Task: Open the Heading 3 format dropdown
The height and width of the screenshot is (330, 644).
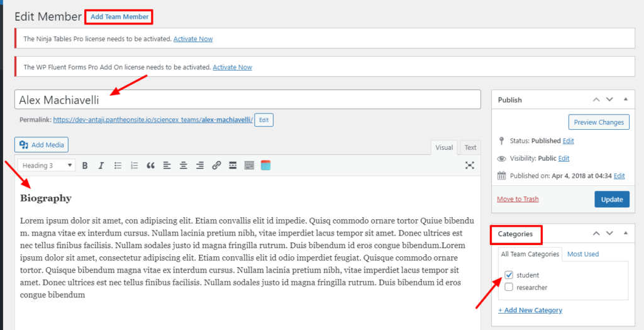Action: click(x=48, y=166)
